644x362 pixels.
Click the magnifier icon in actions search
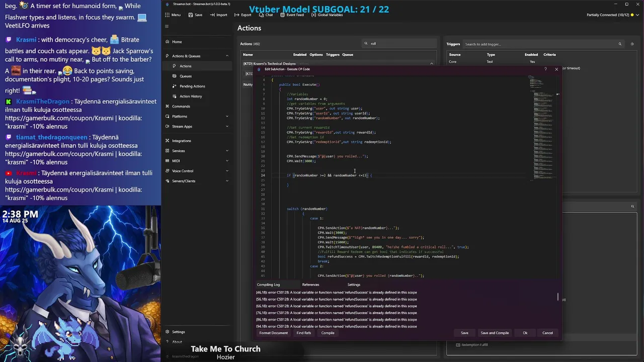click(x=366, y=44)
